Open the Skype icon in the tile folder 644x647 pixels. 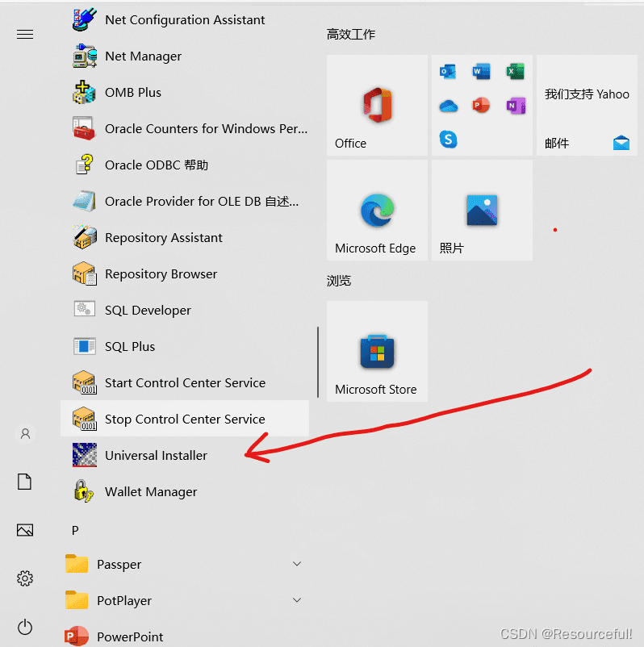pos(449,140)
